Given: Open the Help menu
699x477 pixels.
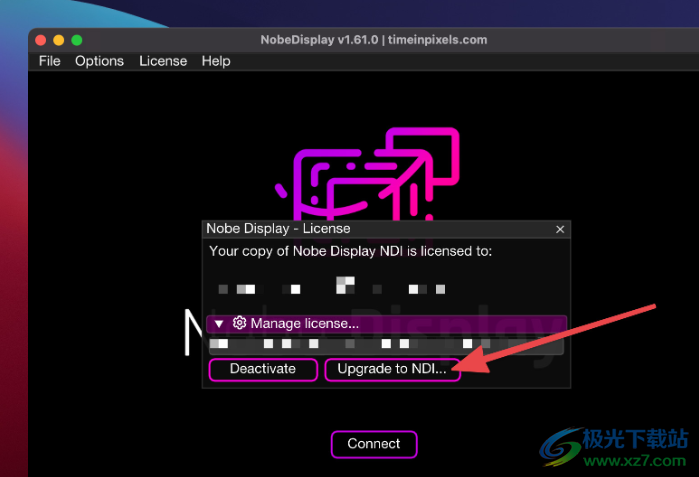Looking at the screenshot, I should (x=216, y=61).
